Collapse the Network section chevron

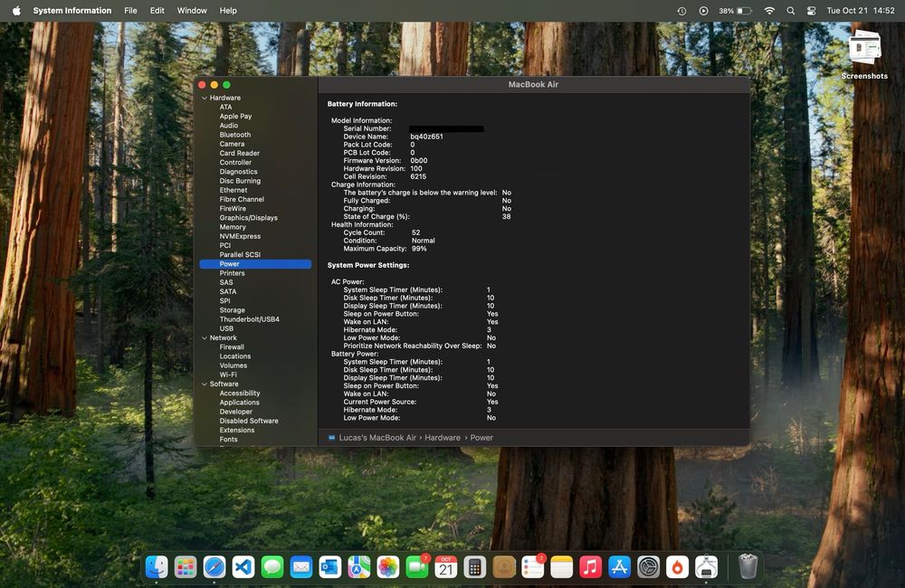205,338
